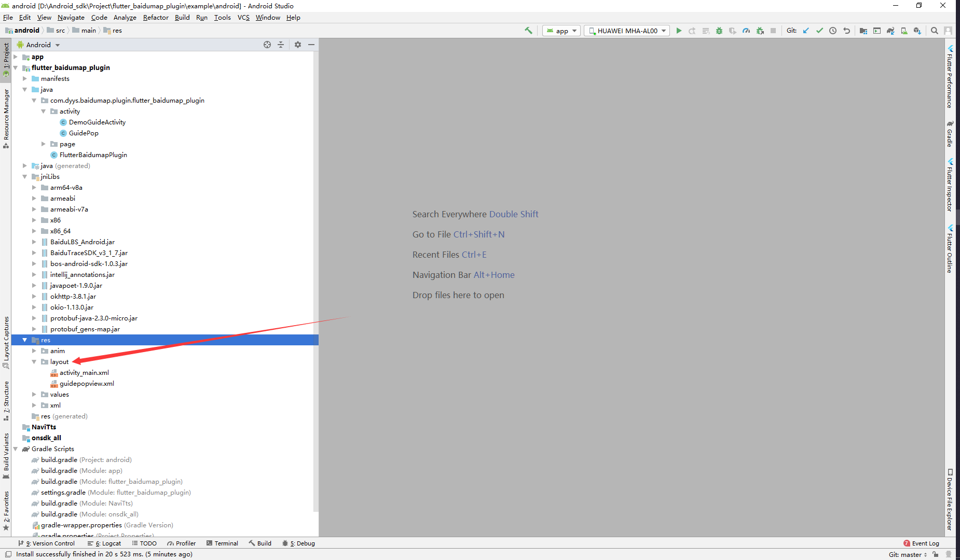
Task: Click Git Show History clock icon
Action: [x=833, y=31]
